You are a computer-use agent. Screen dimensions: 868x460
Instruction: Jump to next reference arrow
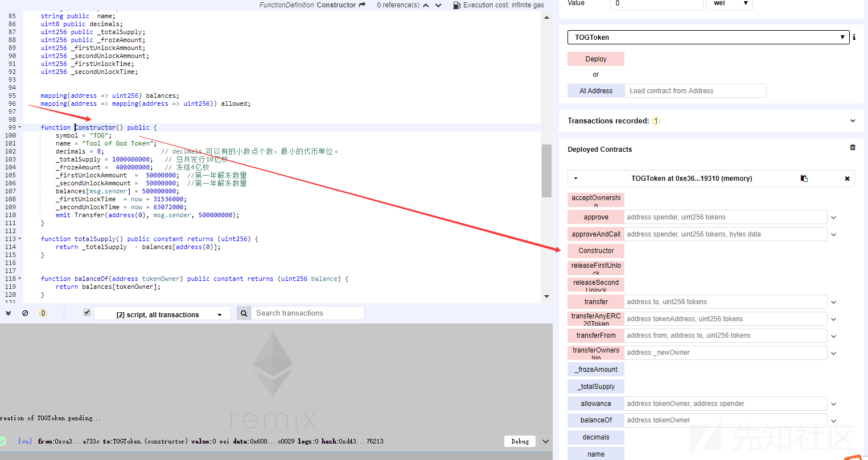[x=438, y=5]
